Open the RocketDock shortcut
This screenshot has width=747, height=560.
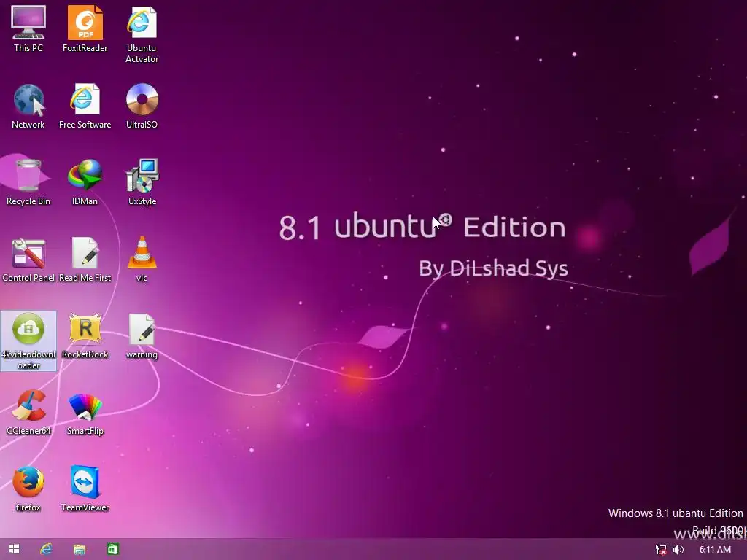(x=85, y=335)
